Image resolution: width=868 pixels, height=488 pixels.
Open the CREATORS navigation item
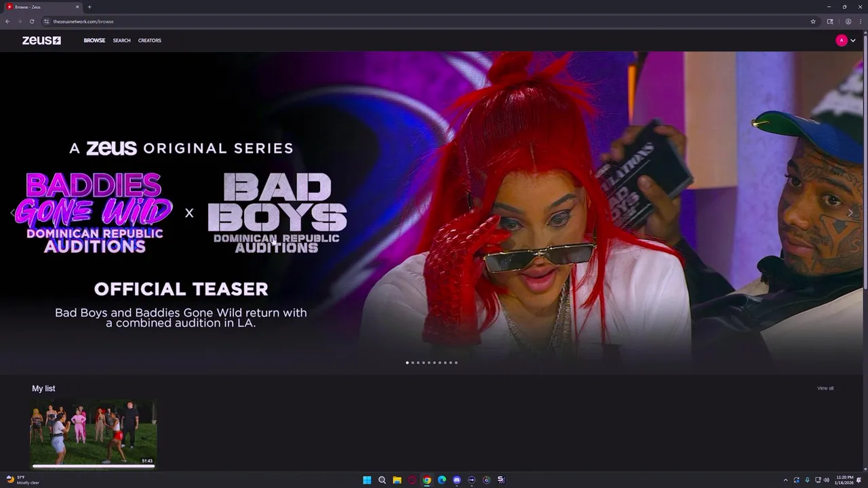click(x=149, y=41)
